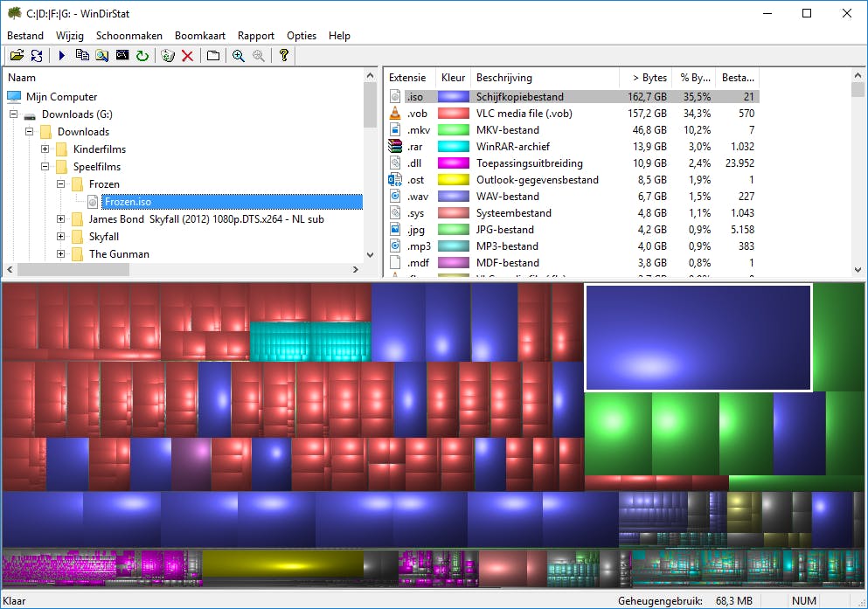Image resolution: width=868 pixels, height=609 pixels.
Task: Click the disc image icon beside .iso
Action: 395,96
